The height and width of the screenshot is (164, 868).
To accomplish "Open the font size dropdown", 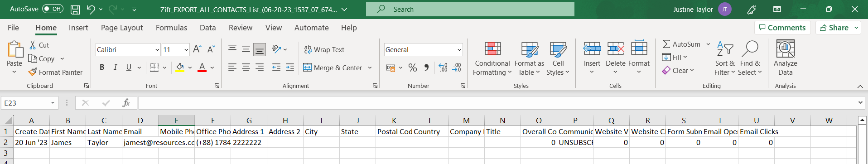I will click(186, 50).
